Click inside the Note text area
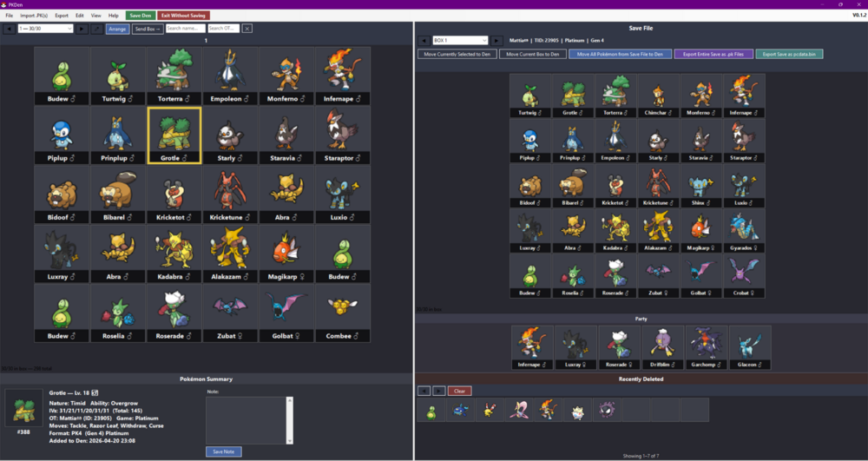This screenshot has width=868, height=461. [247, 420]
